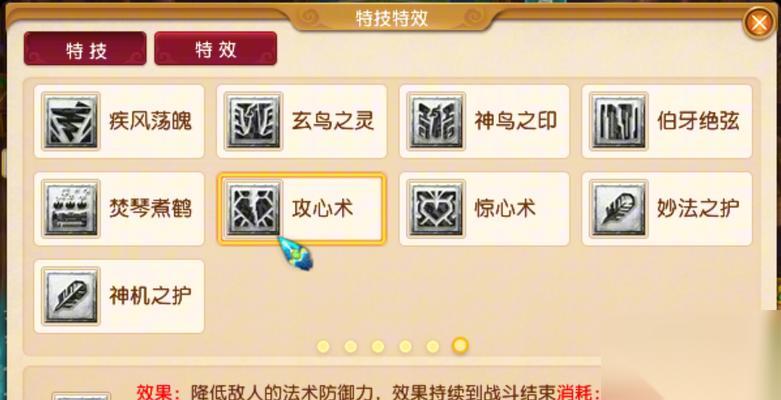Open the fourth page indicator dot
Image resolution: width=781 pixels, height=400 pixels.
pos(405,346)
